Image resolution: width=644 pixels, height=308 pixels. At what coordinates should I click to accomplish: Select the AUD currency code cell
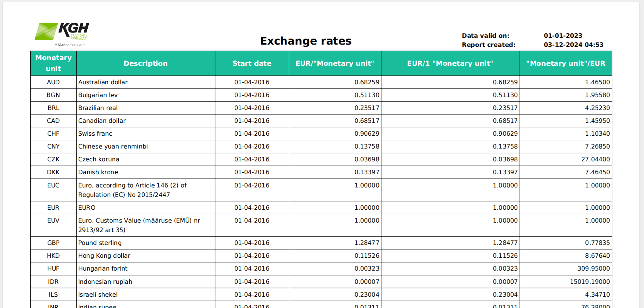click(53, 82)
